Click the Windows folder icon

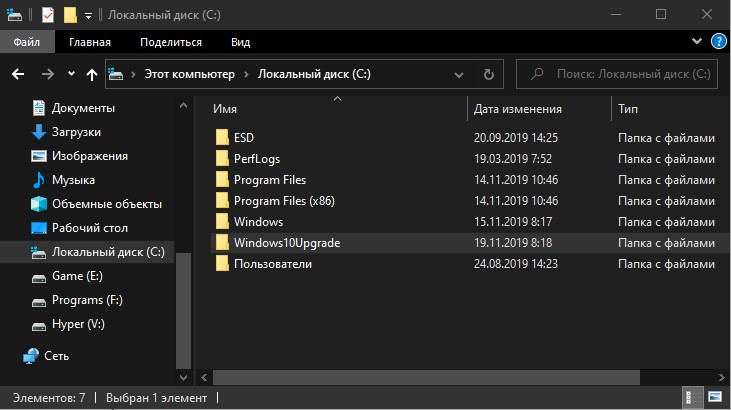[222, 222]
